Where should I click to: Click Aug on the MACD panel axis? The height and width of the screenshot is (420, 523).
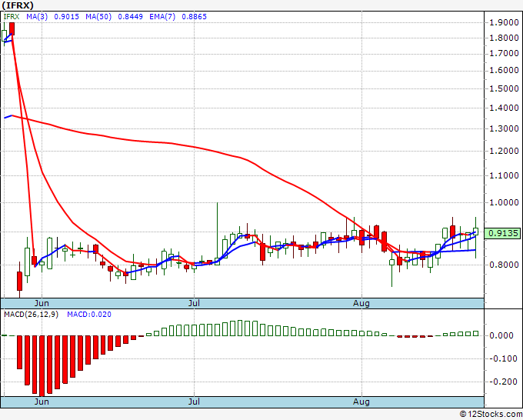click(x=361, y=402)
